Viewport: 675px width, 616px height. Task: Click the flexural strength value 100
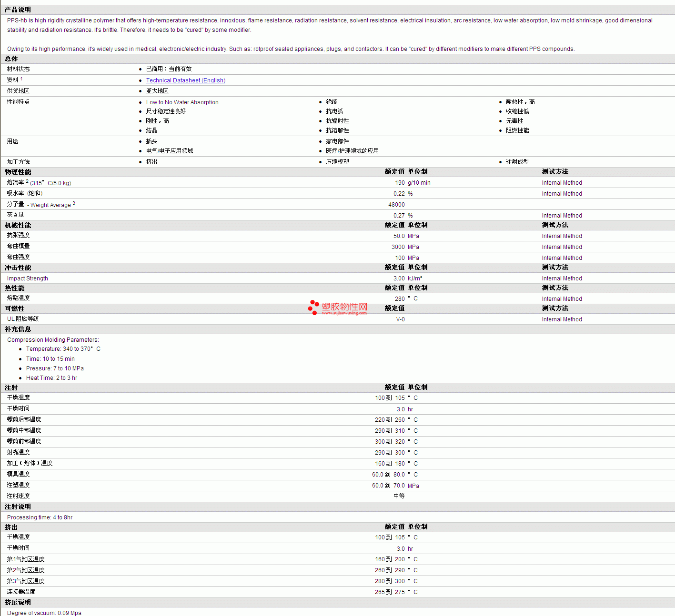click(x=400, y=258)
